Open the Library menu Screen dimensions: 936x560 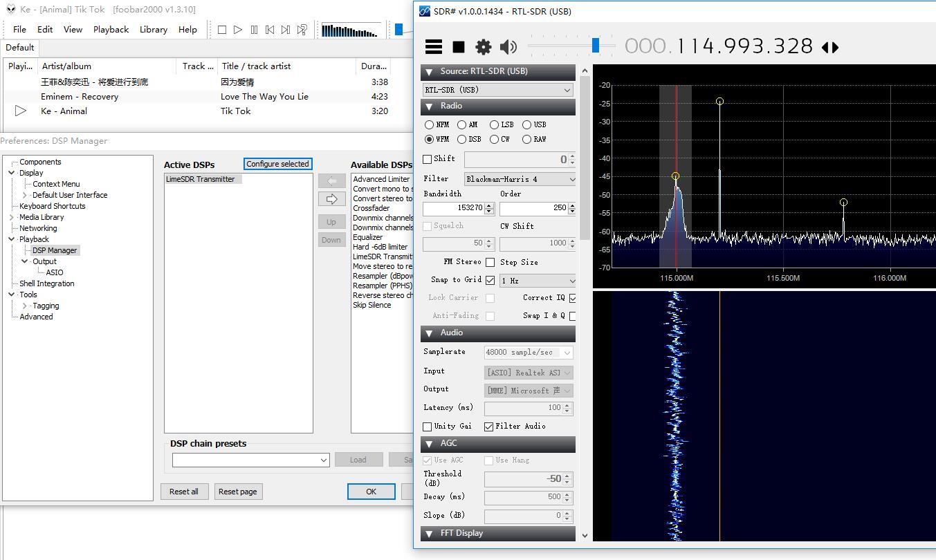153,30
